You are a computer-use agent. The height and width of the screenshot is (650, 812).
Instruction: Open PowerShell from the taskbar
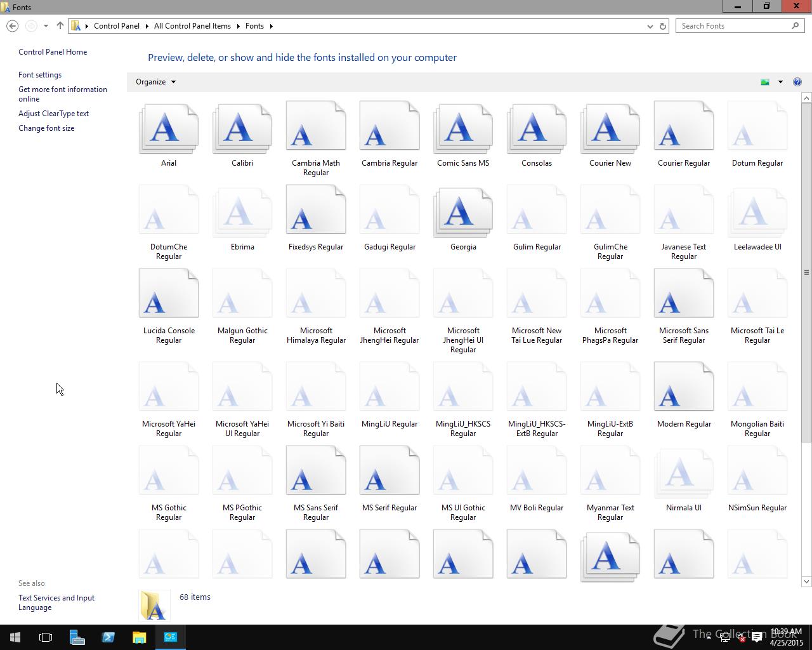[108, 637]
